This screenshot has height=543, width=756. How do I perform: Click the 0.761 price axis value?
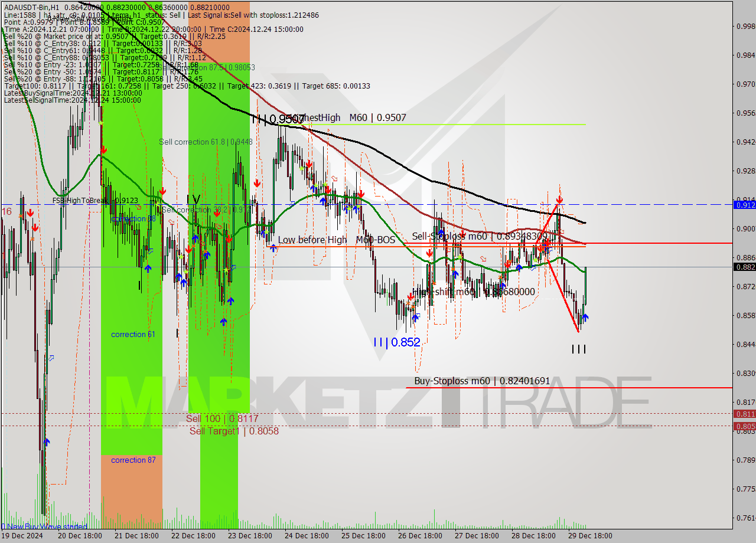pos(745,518)
